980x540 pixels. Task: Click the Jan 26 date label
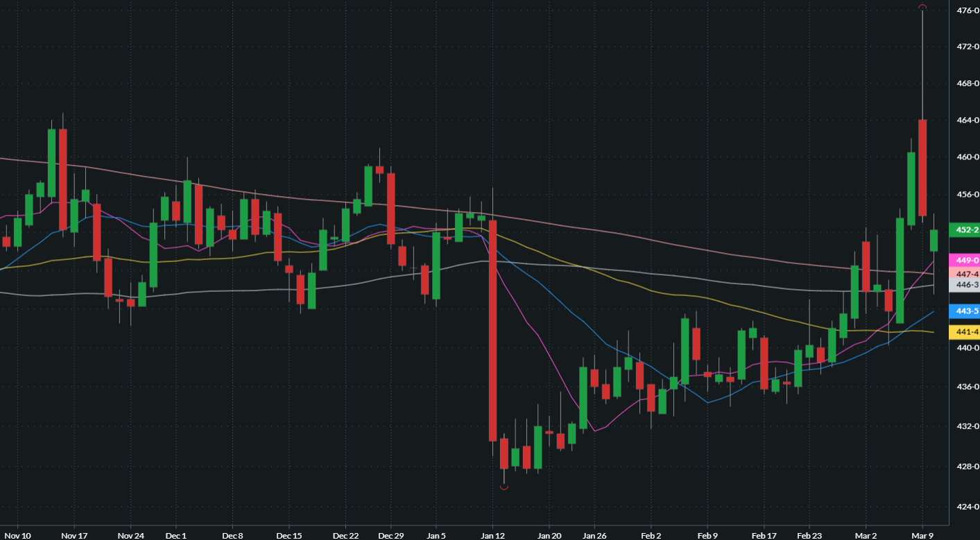point(594,536)
